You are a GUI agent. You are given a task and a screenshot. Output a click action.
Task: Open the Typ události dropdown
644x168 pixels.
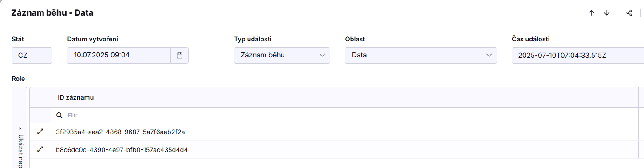tap(282, 56)
